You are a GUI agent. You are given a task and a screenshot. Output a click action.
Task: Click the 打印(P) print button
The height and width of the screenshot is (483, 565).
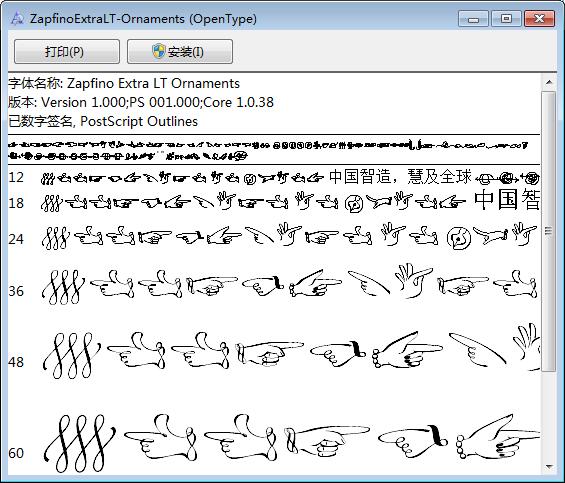click(67, 52)
